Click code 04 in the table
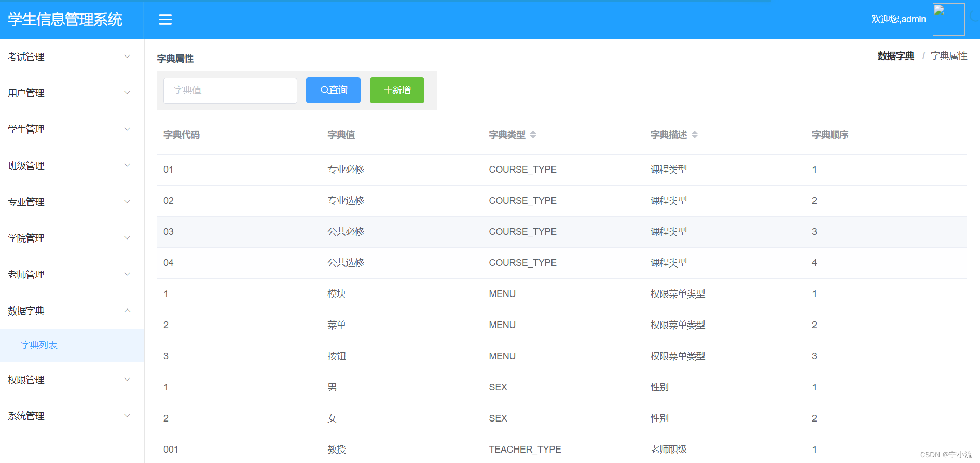980x463 pixels. click(169, 263)
